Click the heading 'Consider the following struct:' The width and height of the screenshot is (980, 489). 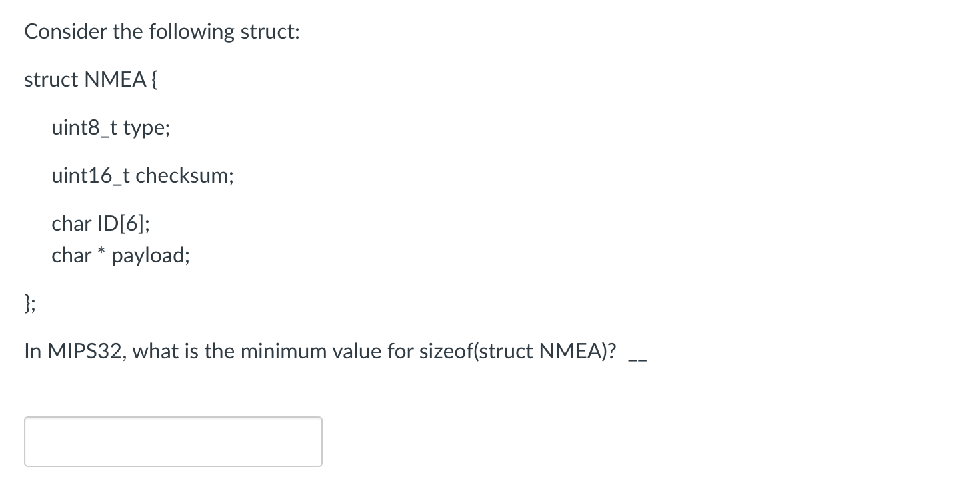[x=162, y=31]
